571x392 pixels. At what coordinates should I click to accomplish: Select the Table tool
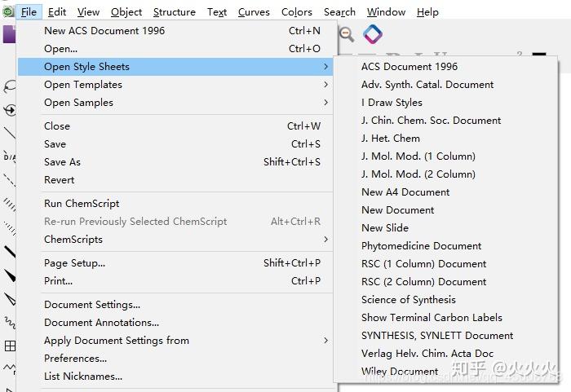[x=9, y=346]
